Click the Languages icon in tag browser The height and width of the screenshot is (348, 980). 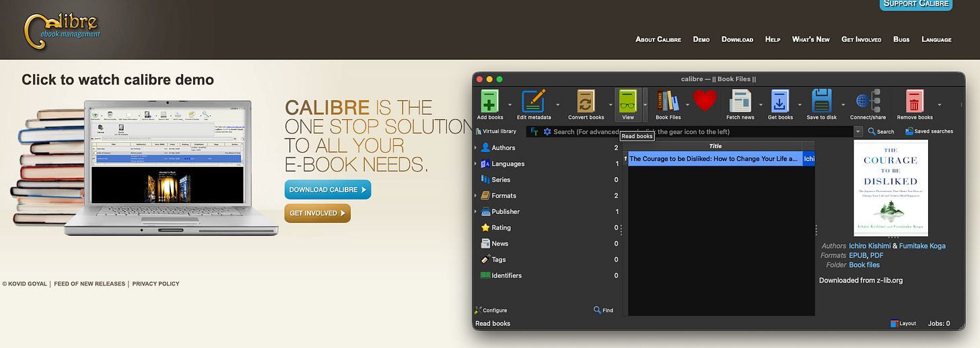point(486,164)
